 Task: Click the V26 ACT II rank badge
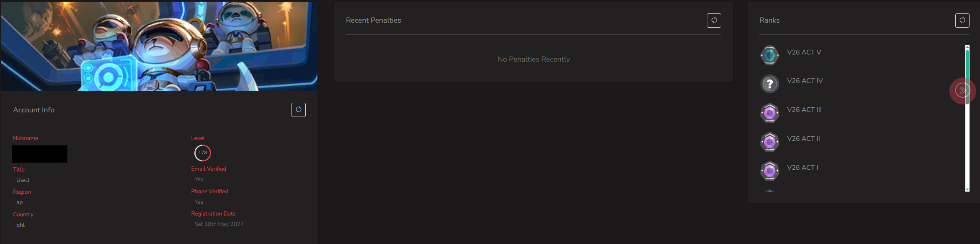(769, 142)
